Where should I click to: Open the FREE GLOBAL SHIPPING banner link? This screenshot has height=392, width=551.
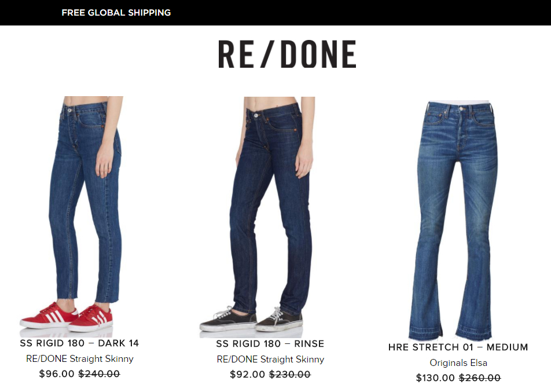pos(116,13)
